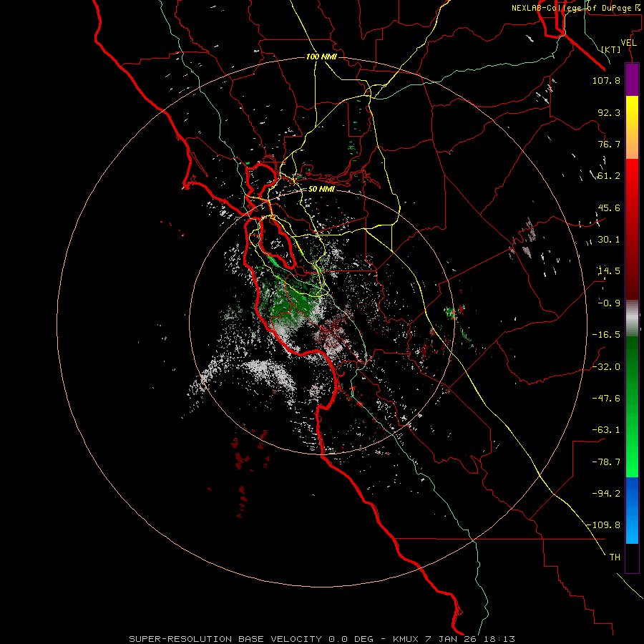Click the [KT] units label
The width and height of the screenshot is (644, 644).
pos(611,49)
